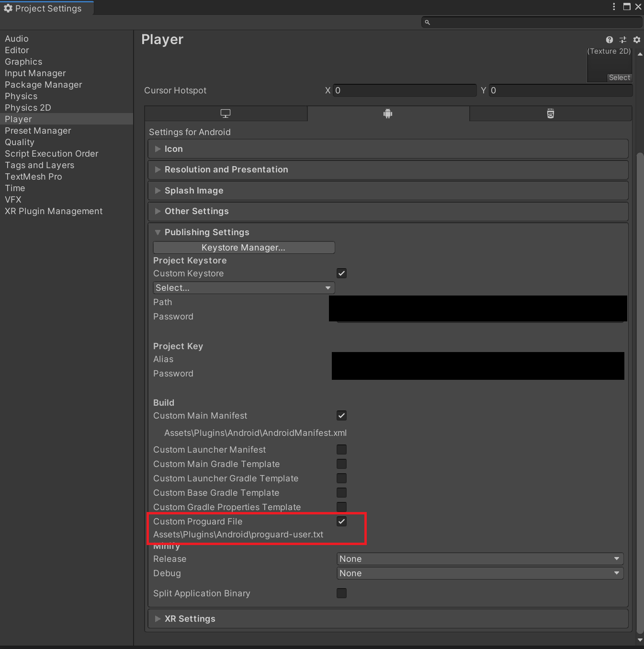Open the presets icon for Player settings

[623, 39]
